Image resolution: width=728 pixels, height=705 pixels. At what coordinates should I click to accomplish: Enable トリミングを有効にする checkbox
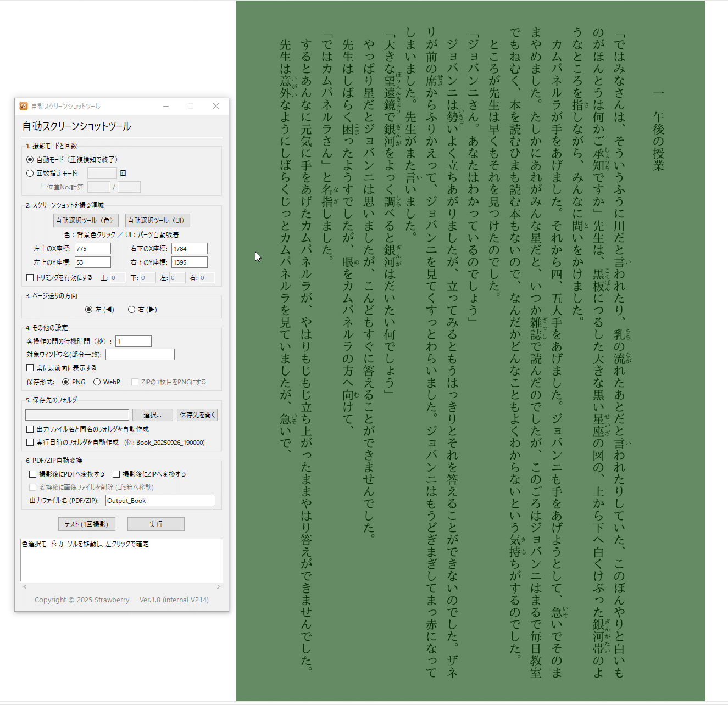coord(30,278)
